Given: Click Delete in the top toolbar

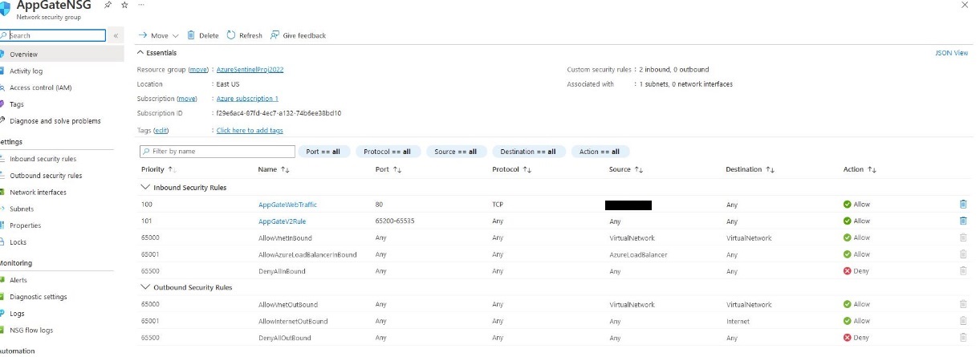Looking at the screenshot, I should 202,35.
